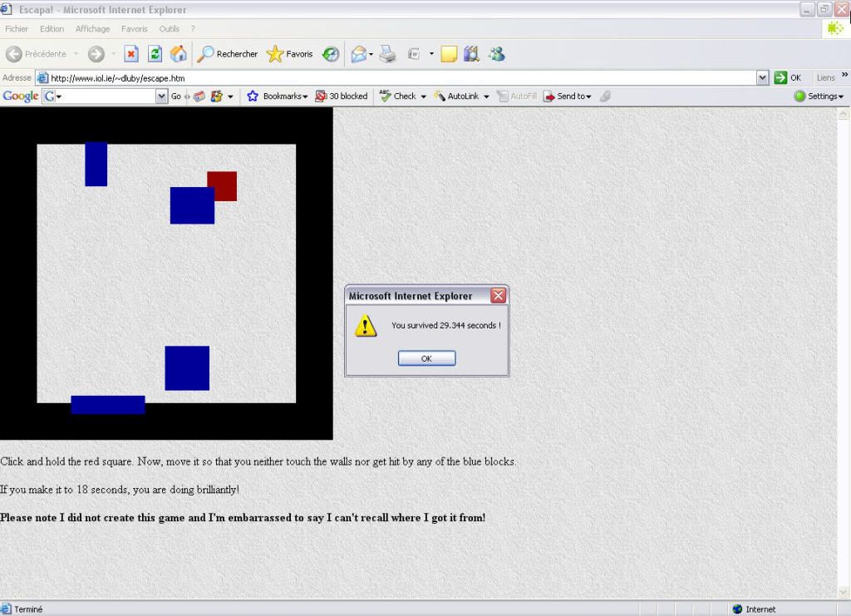Screen dimensions: 851x616
Task: Click the Print icon in toolbar
Action: tap(387, 54)
